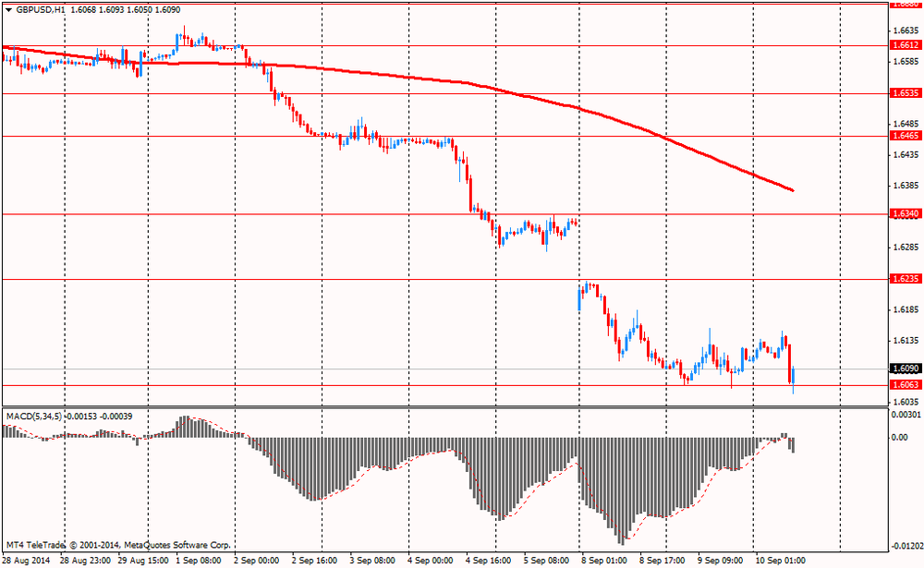Screen dimensions: 924x568
Task: Select the 1.6340 red price level label
Action: (x=905, y=214)
